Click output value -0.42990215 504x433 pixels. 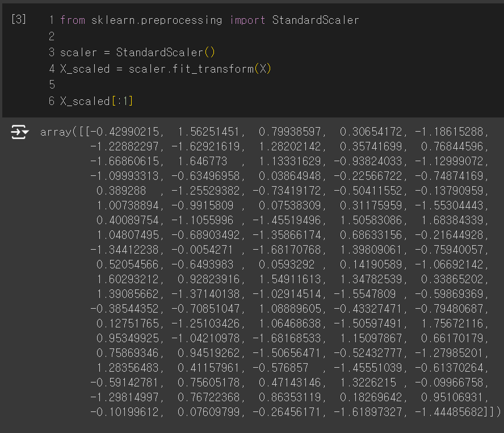tap(125, 132)
